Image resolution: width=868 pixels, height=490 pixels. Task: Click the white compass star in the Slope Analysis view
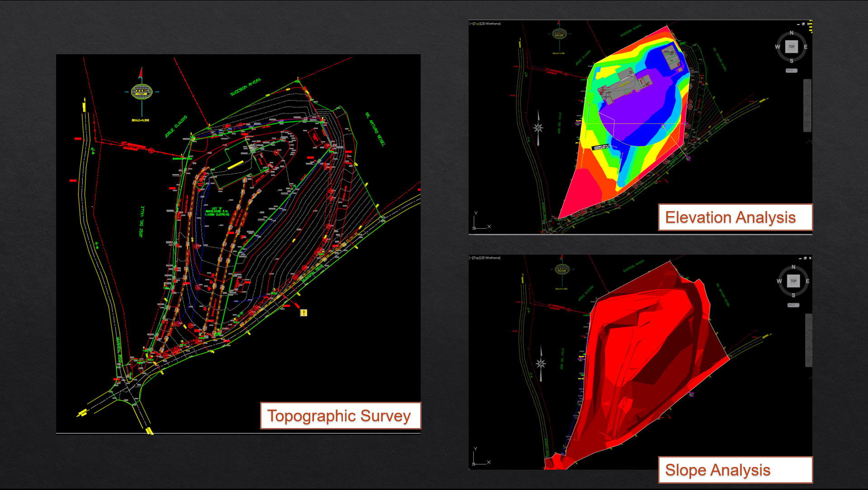[x=541, y=363]
